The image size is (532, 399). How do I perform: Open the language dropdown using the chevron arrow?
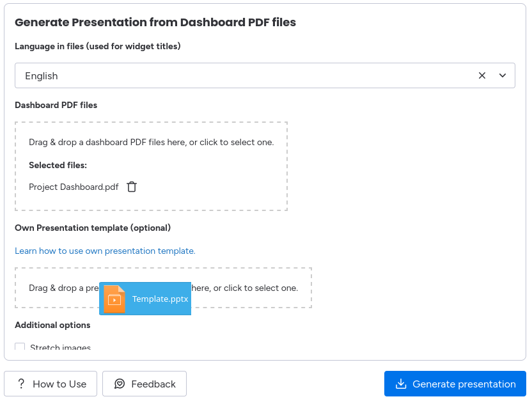point(501,75)
